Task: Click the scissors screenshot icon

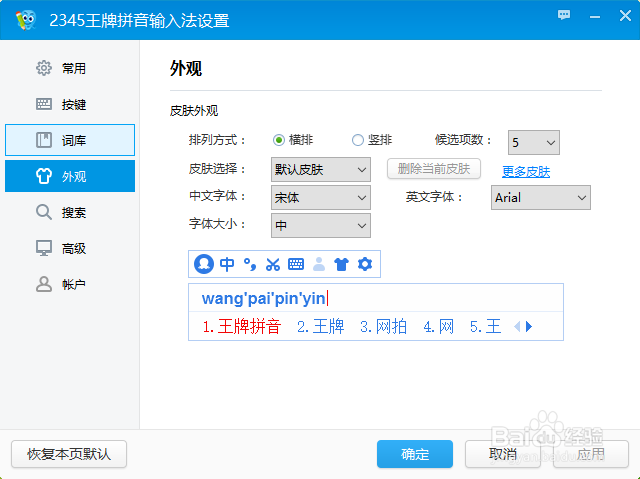Action: 273,264
